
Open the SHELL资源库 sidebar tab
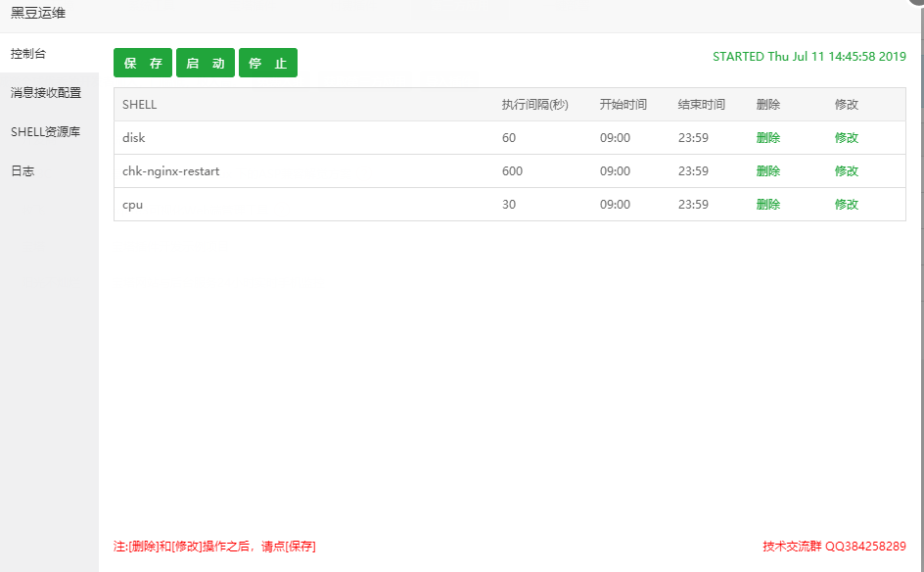pyautogui.click(x=50, y=131)
